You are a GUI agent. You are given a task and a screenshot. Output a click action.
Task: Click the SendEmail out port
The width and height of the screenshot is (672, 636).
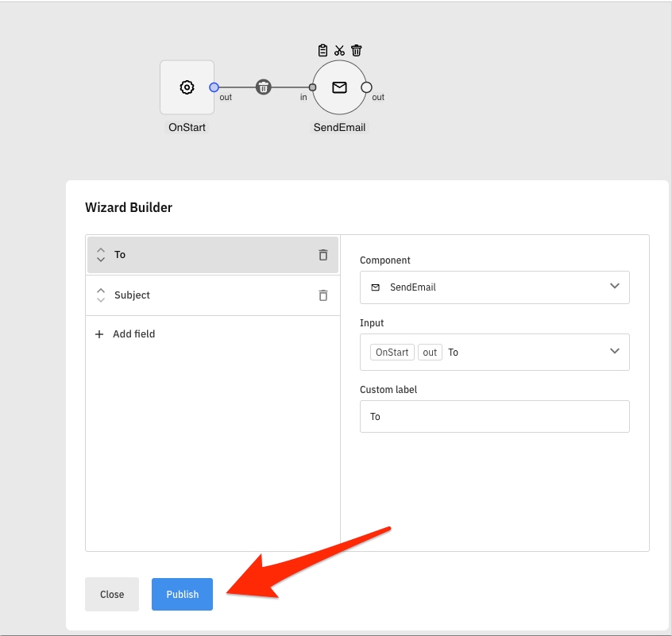(366, 87)
